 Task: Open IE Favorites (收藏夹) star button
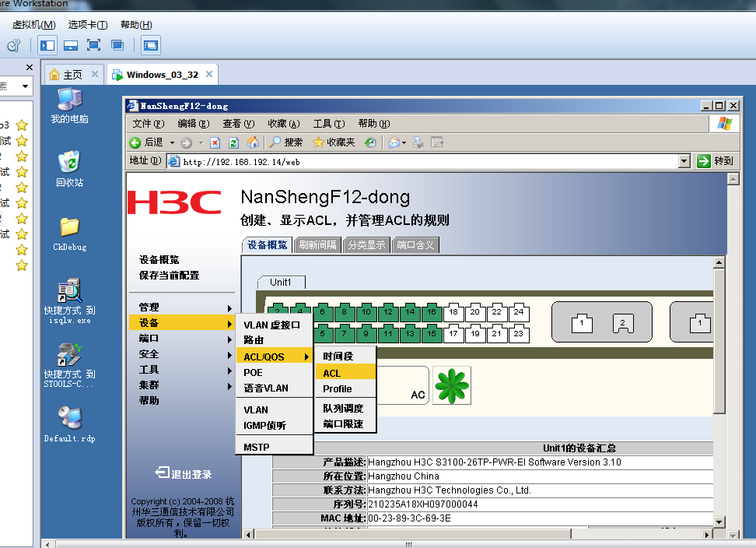click(334, 142)
